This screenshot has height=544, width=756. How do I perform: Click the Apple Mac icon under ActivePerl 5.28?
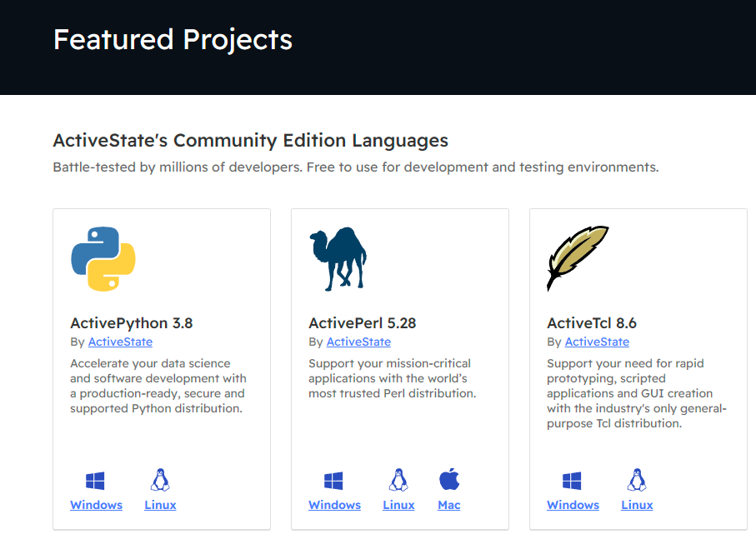tap(449, 479)
